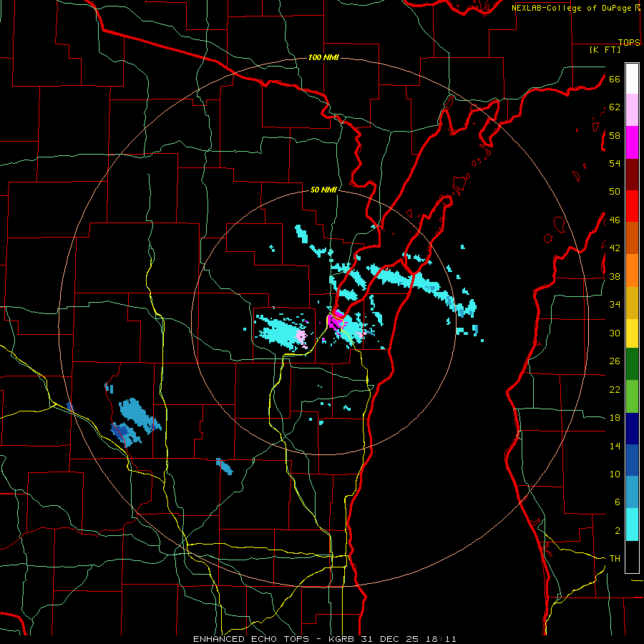Click the 50 NMI range ring label
Viewport: 644px width, 644px height.
tap(323, 190)
